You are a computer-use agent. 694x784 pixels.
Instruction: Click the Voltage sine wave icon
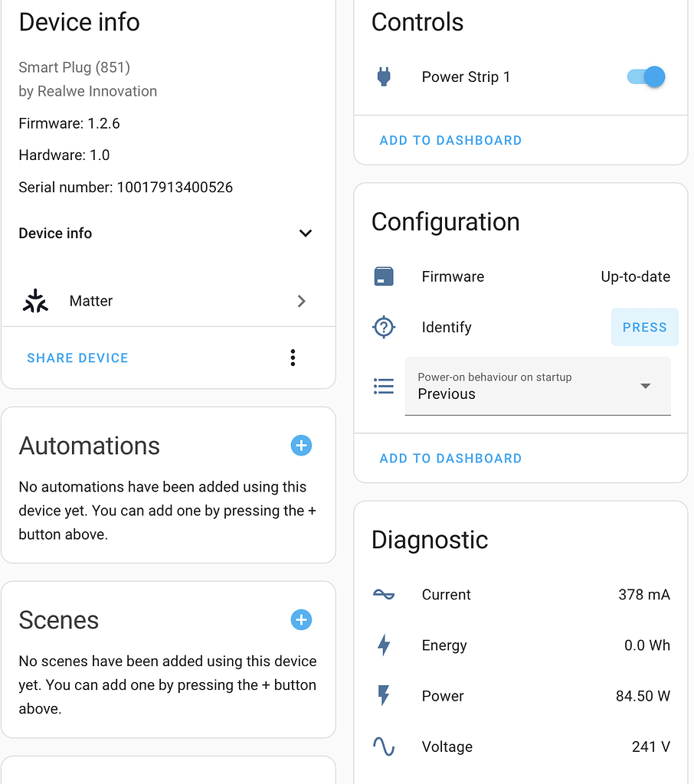click(x=384, y=746)
